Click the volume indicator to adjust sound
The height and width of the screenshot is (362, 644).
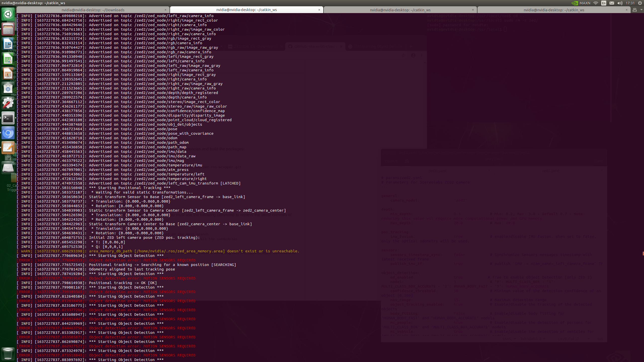620,3
